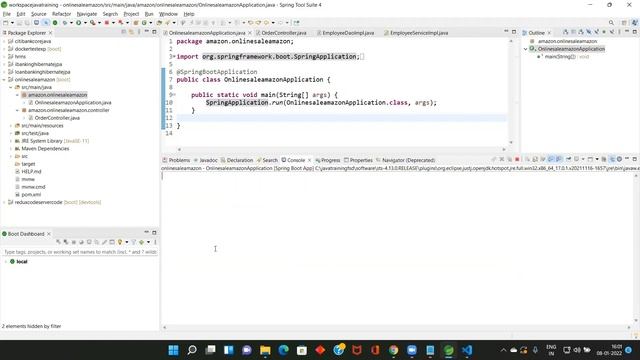
Task: Open Package Explorer view menu (three dots)
Action: pyautogui.click(x=139, y=32)
